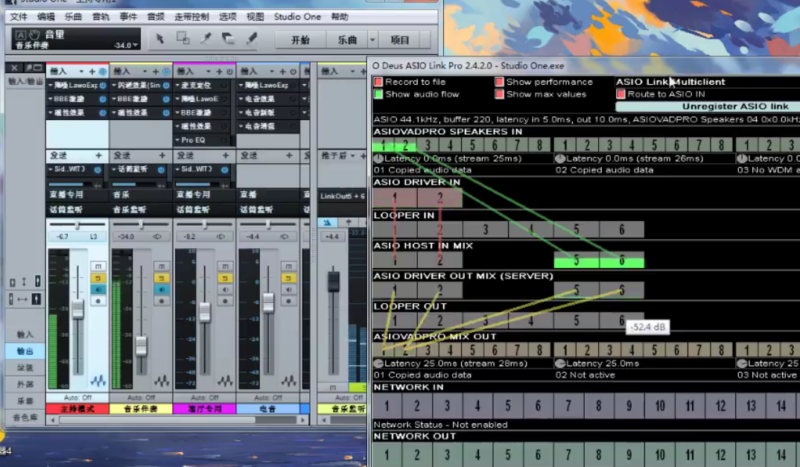Select the paint brush tool

pyautogui.click(x=252, y=39)
